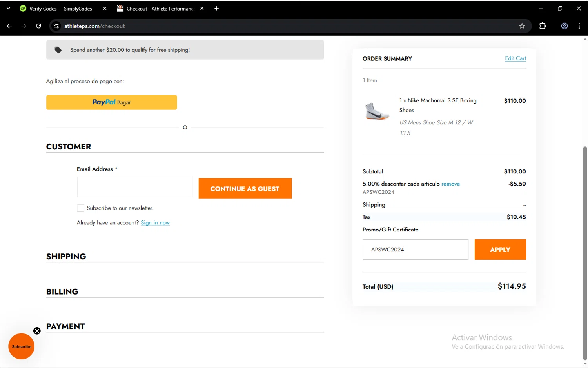Click the -$5.50 discount amount
The image size is (588, 368).
pyautogui.click(x=517, y=184)
